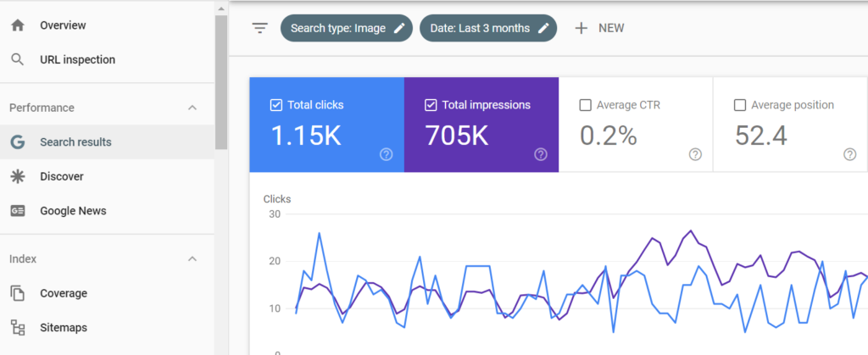Open Overview in the sidebar
Screen dimensions: 868x355
63,25
